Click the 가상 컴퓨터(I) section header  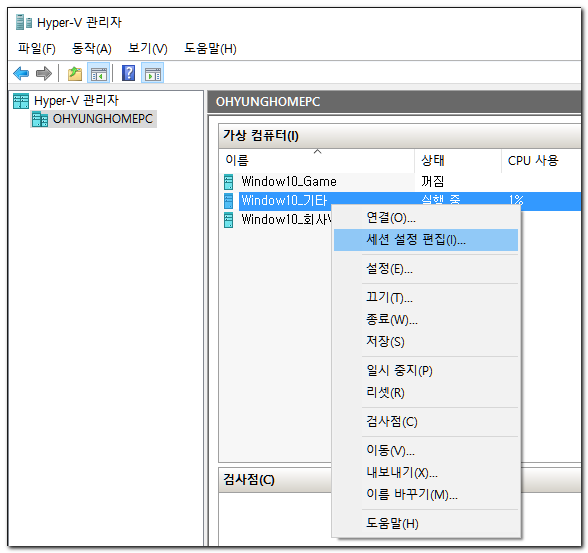tap(400, 136)
